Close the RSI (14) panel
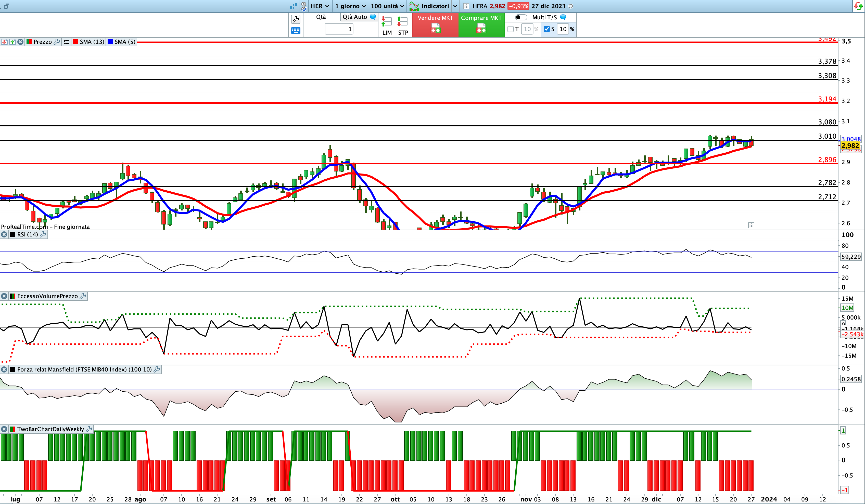This screenshot has height=504, width=865. (4, 234)
